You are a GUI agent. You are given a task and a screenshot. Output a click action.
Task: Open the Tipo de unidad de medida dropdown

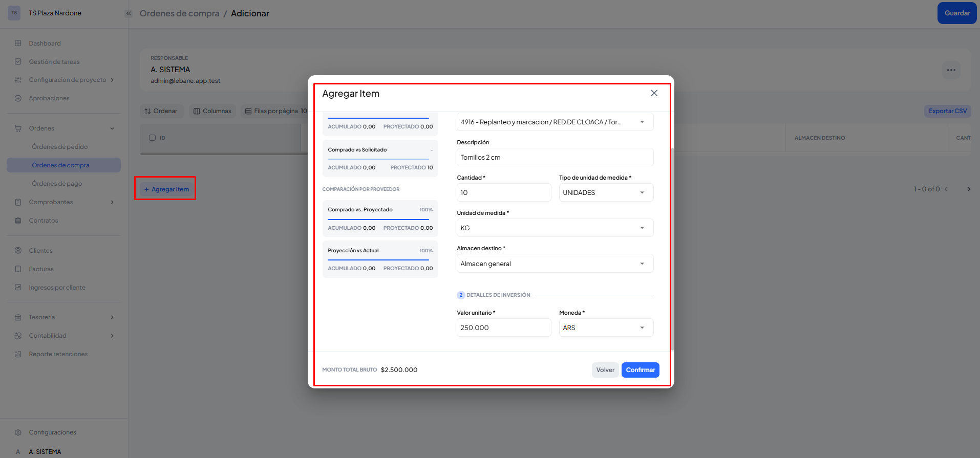pyautogui.click(x=606, y=193)
